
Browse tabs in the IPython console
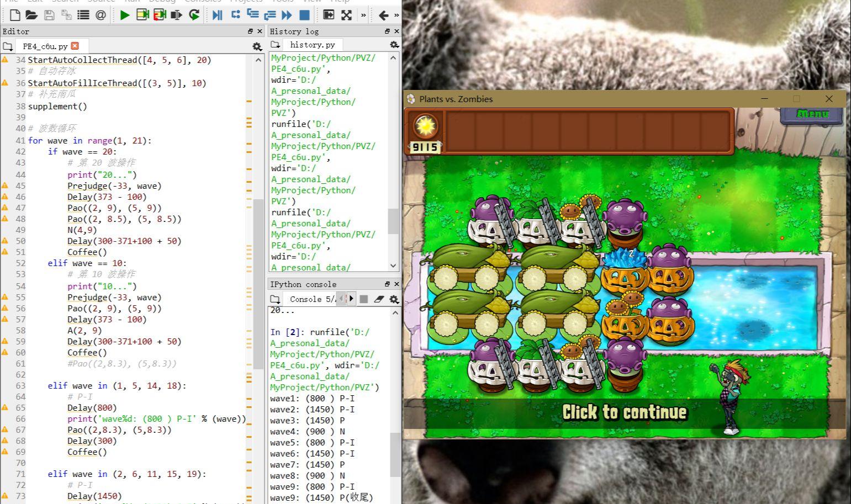click(275, 299)
